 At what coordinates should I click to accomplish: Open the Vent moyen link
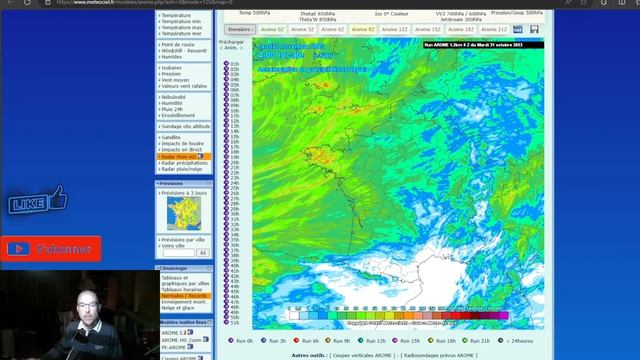coord(175,80)
